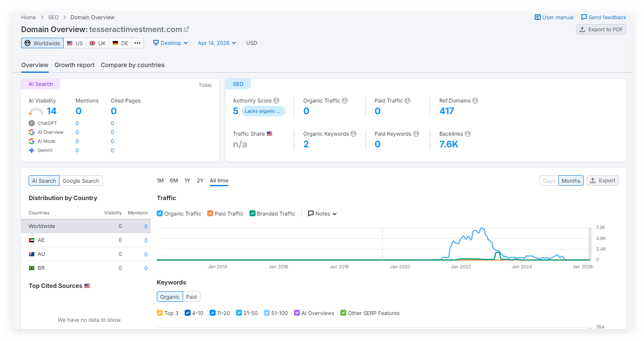644x341 pixels.
Task: Click the Send feedback speech icon
Action: coord(584,17)
